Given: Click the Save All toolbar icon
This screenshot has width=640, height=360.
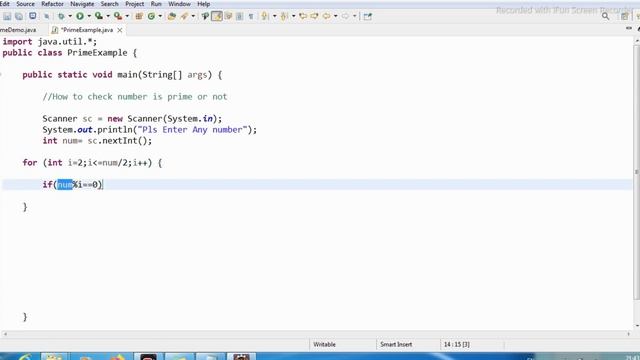Looking at the screenshot, I should pos(19,16).
